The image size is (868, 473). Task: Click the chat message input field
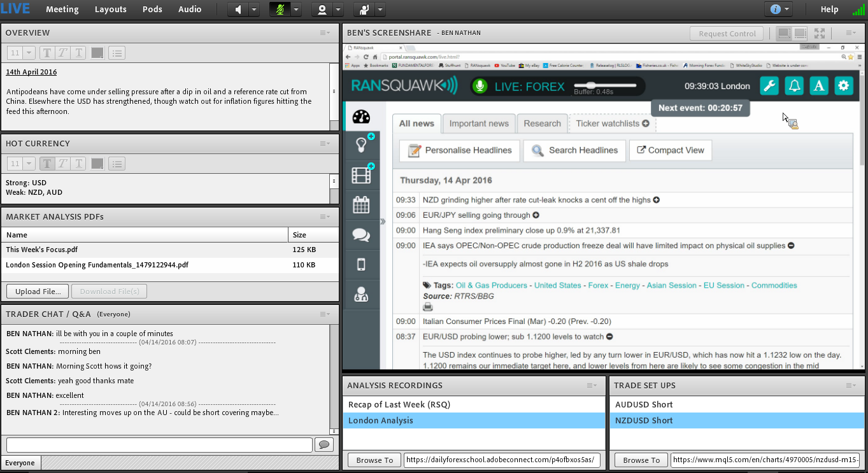coord(159,444)
